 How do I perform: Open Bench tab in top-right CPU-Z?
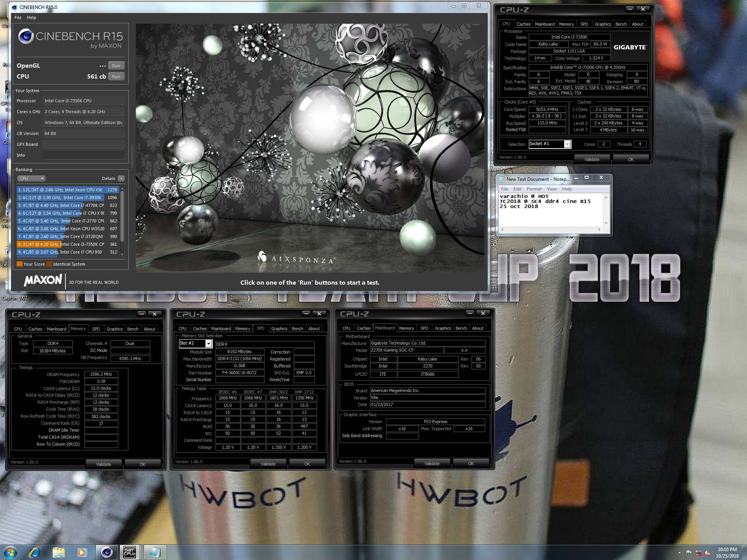click(621, 24)
